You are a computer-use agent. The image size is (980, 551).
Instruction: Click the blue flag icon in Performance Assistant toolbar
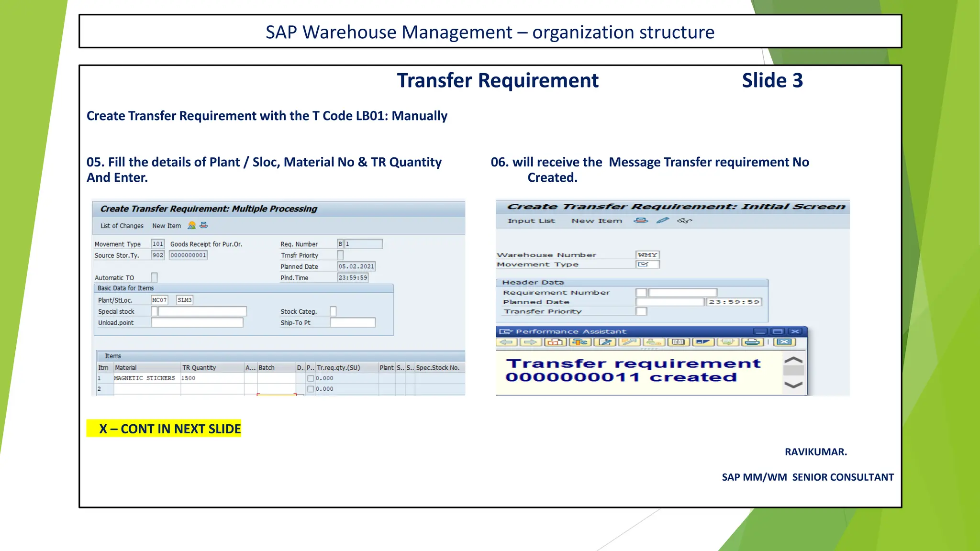pyautogui.click(x=703, y=342)
